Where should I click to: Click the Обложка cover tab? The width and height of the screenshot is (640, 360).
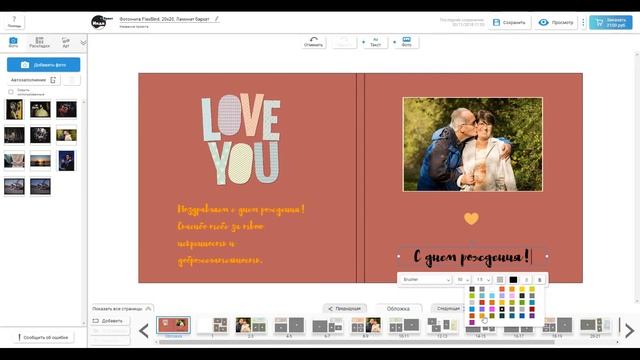tap(398, 309)
